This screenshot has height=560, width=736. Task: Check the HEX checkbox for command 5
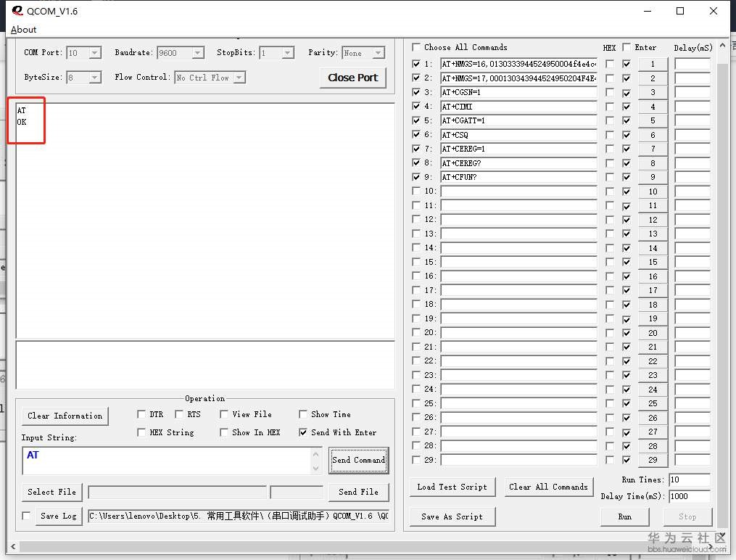[x=610, y=120]
